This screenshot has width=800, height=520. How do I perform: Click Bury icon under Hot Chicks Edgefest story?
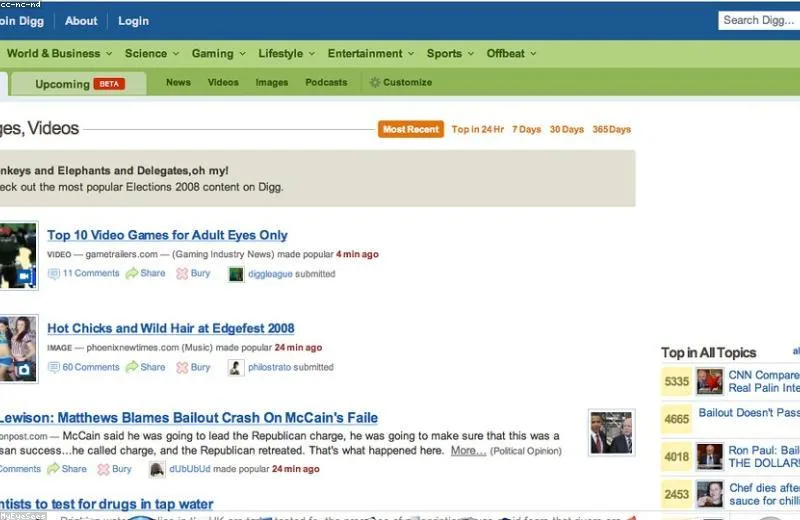coord(182,367)
